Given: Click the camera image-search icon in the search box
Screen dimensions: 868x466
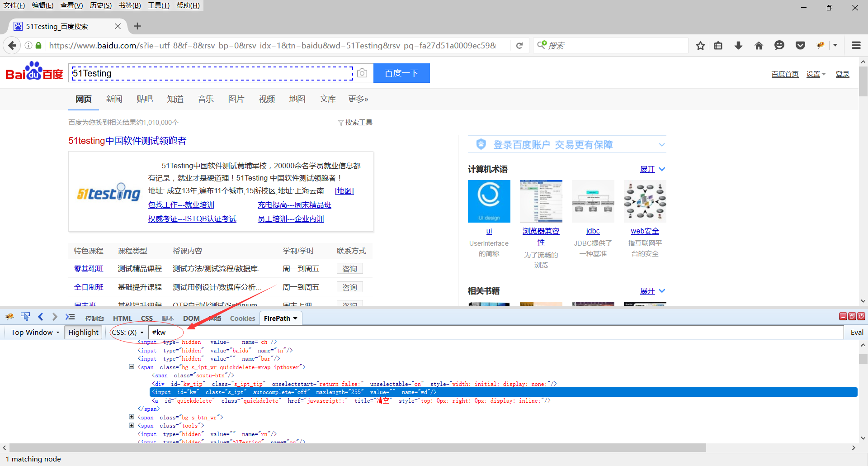Looking at the screenshot, I should click(x=362, y=73).
